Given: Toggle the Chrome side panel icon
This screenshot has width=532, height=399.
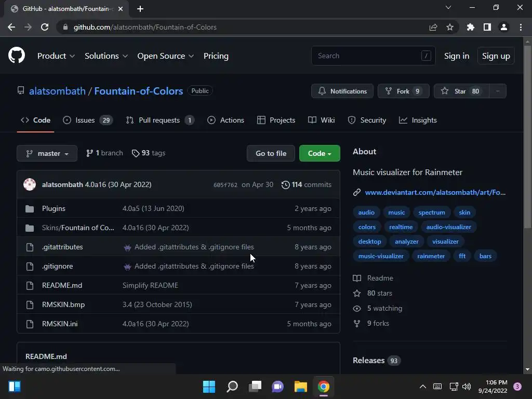Looking at the screenshot, I should 487,27.
